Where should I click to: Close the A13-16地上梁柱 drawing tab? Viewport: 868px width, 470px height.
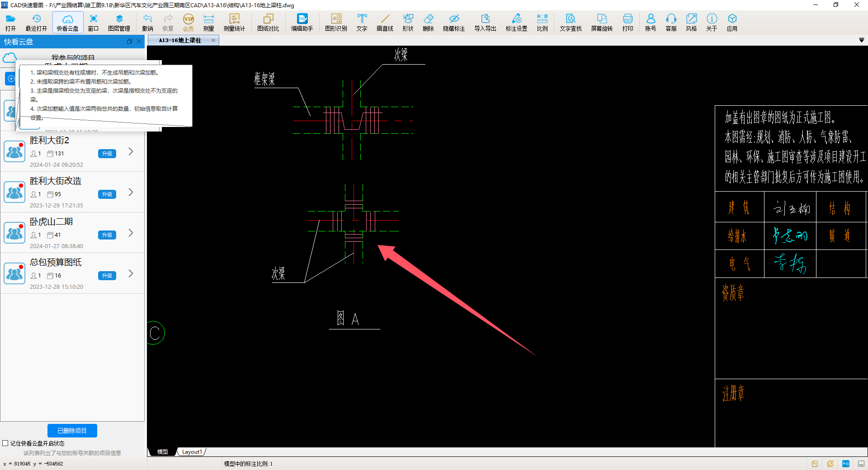pos(213,40)
